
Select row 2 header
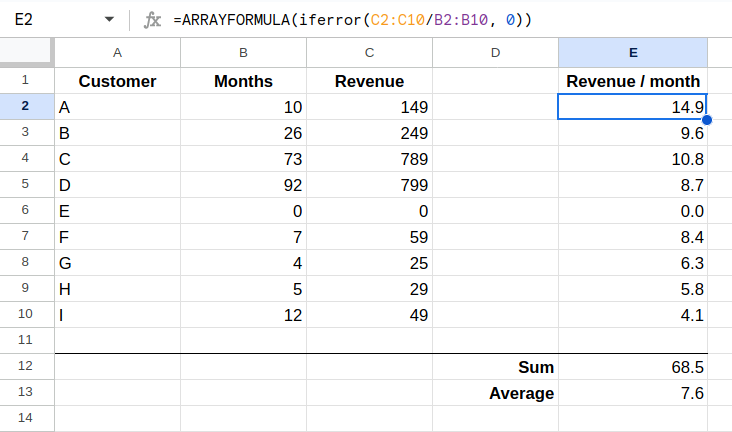pos(25,106)
